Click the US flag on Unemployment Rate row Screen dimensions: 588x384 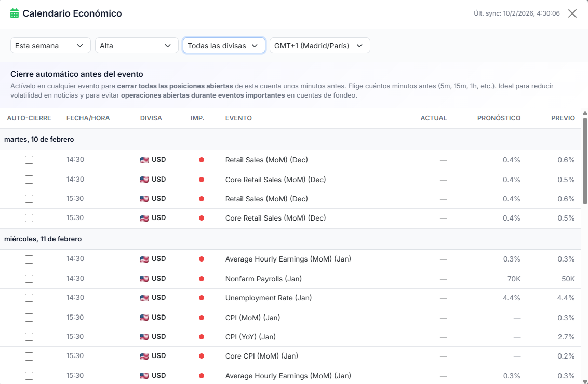tap(144, 298)
